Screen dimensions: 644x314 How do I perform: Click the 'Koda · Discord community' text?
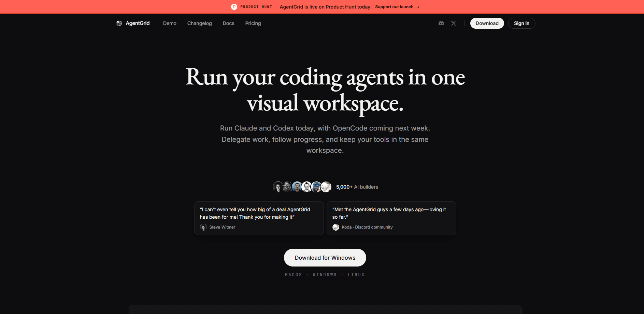(x=367, y=227)
